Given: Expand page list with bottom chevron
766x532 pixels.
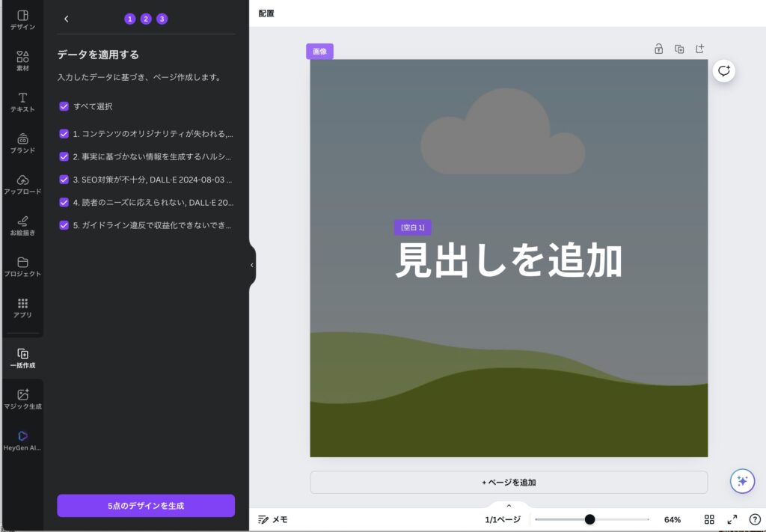Looking at the screenshot, I should point(509,506).
